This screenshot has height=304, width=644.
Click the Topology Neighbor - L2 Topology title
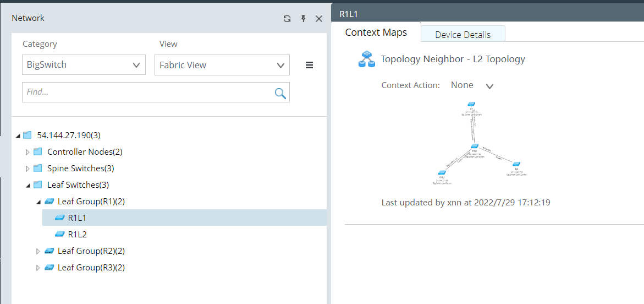click(453, 59)
